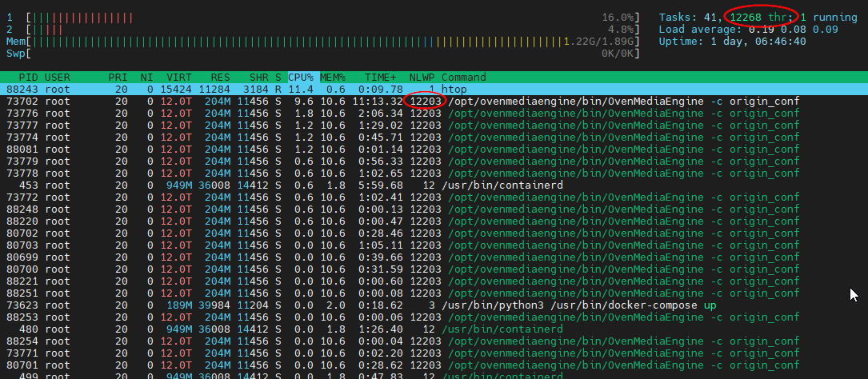Select process row with PID 73777
This screenshot has height=379, width=868.
[434, 125]
